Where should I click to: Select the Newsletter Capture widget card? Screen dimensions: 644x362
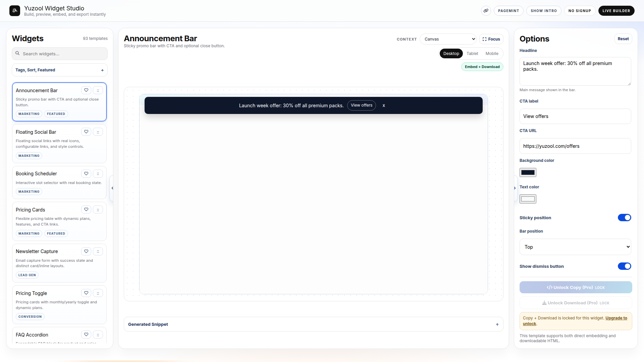click(x=59, y=263)
